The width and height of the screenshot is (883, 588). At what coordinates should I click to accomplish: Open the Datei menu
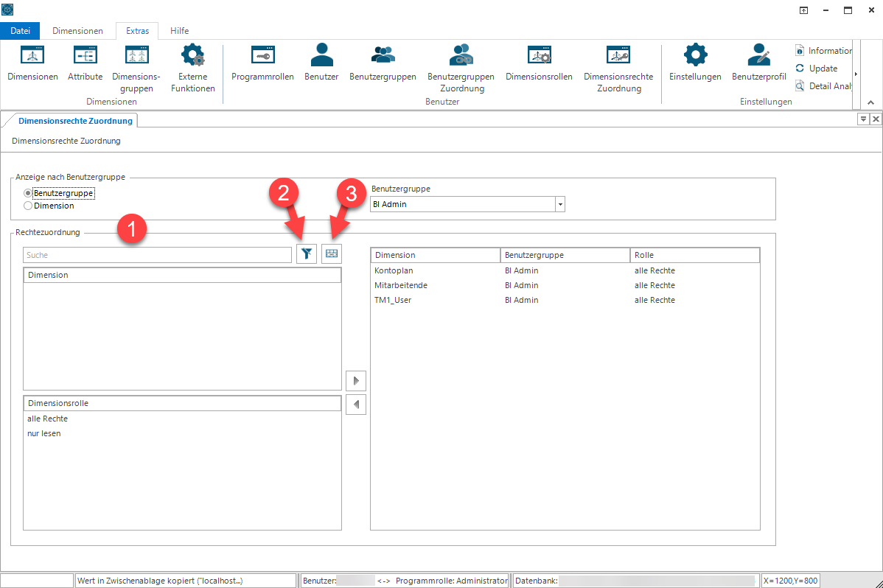point(21,30)
